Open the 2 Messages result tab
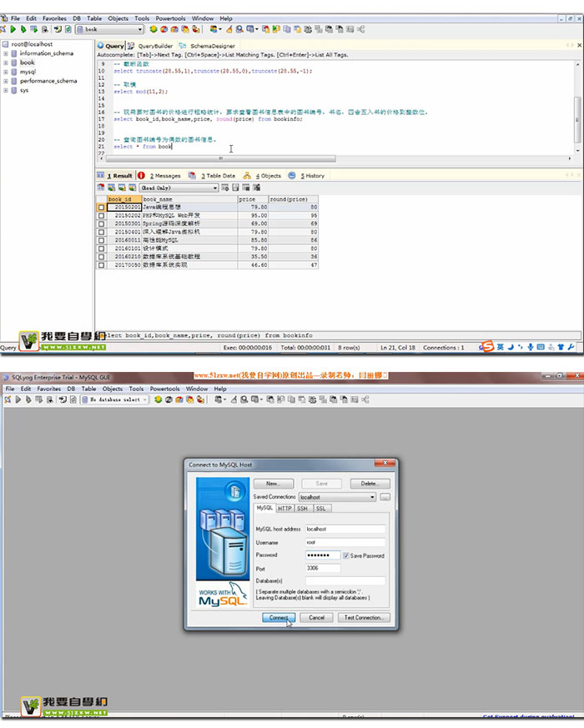584x728 pixels. tap(159, 175)
